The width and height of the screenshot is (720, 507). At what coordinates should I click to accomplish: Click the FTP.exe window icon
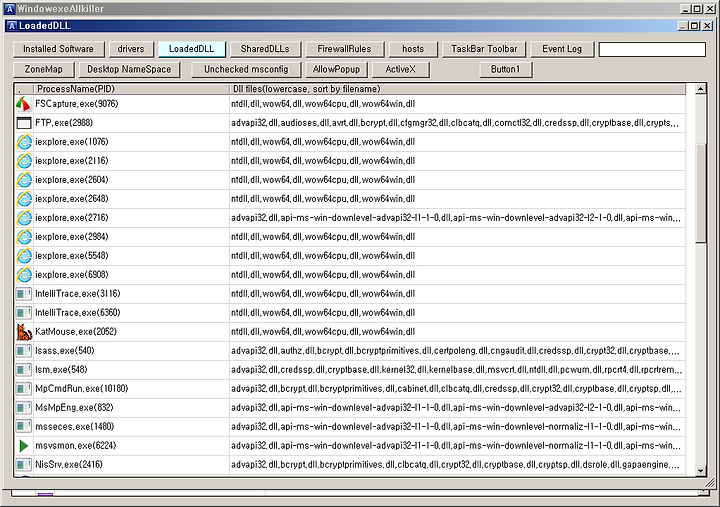click(x=24, y=123)
